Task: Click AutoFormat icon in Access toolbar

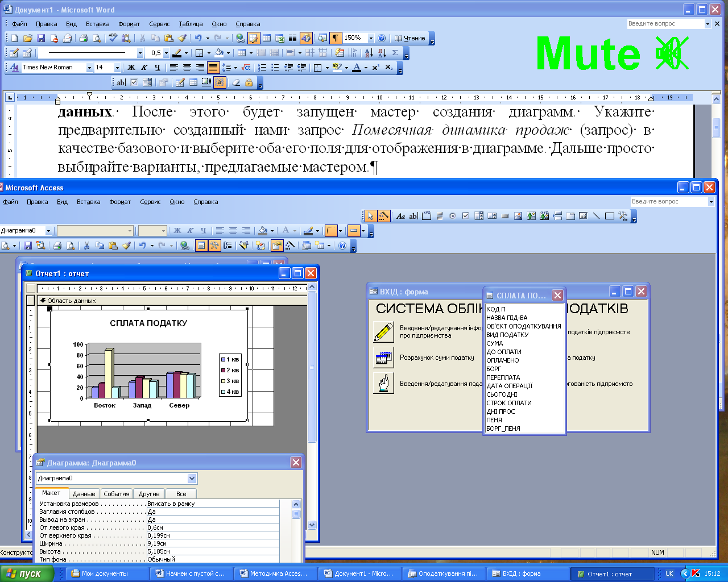Action: coord(243,246)
